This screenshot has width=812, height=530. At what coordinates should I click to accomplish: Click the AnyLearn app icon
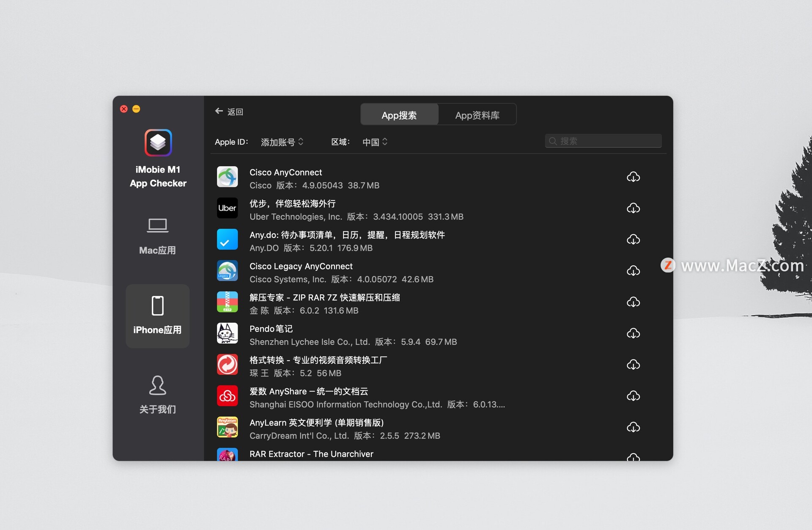[x=228, y=427]
